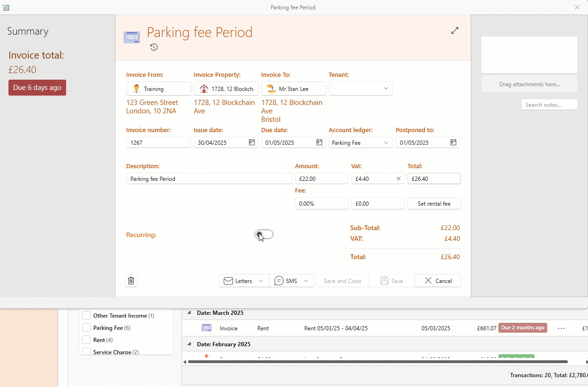Screen dimensions: 588x387
Task: Cancel the invoice editing
Action: (438, 281)
